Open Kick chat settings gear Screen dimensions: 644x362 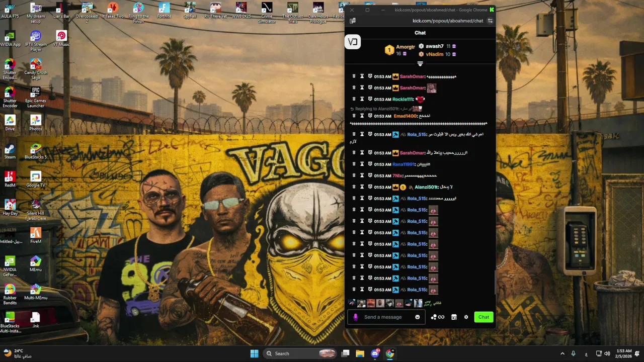[466, 317]
